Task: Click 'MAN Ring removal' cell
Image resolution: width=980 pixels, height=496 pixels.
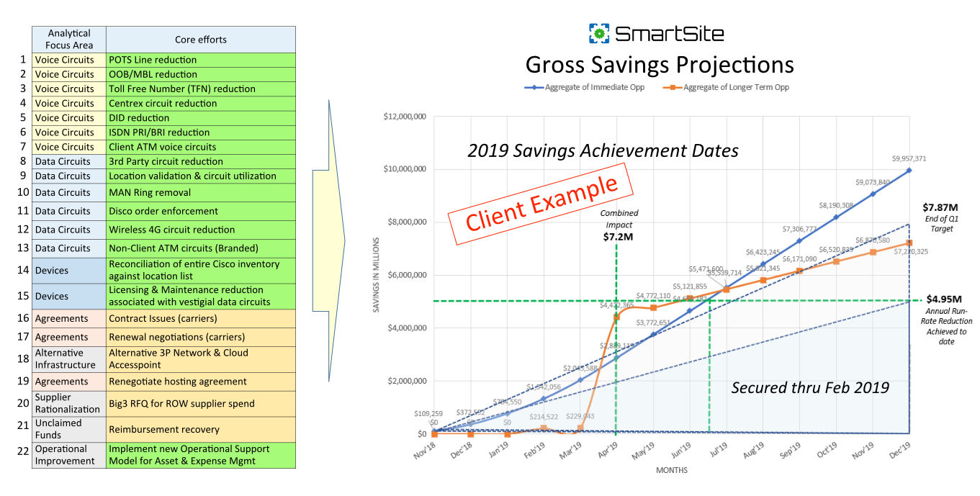Action: tap(201, 192)
